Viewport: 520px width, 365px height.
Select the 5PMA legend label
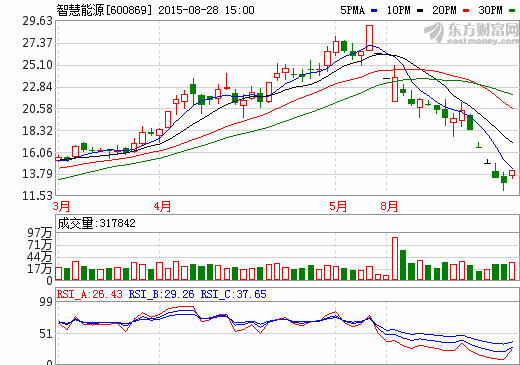353,10
